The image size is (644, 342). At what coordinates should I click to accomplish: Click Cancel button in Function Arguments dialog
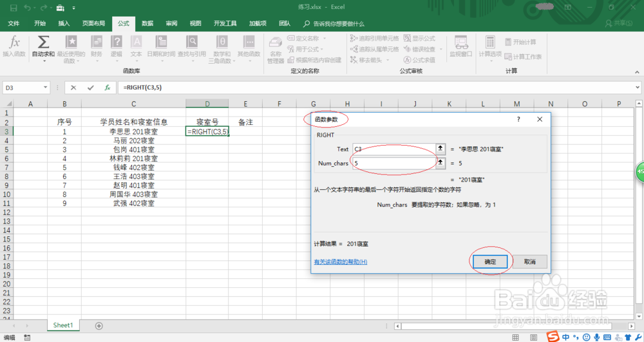tap(530, 261)
